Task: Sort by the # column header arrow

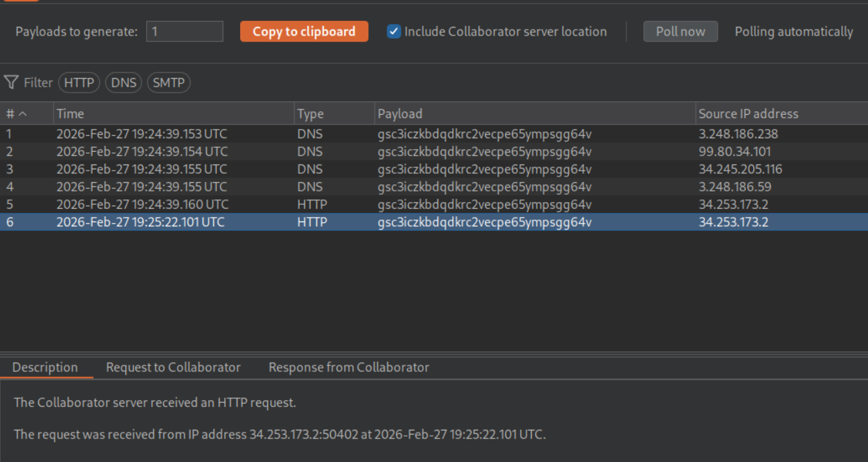Action: [x=23, y=113]
